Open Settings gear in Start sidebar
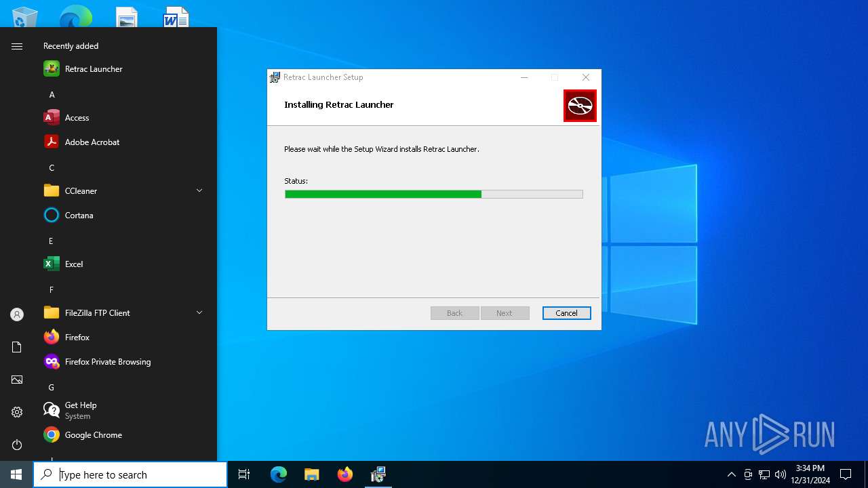 coord(17,412)
